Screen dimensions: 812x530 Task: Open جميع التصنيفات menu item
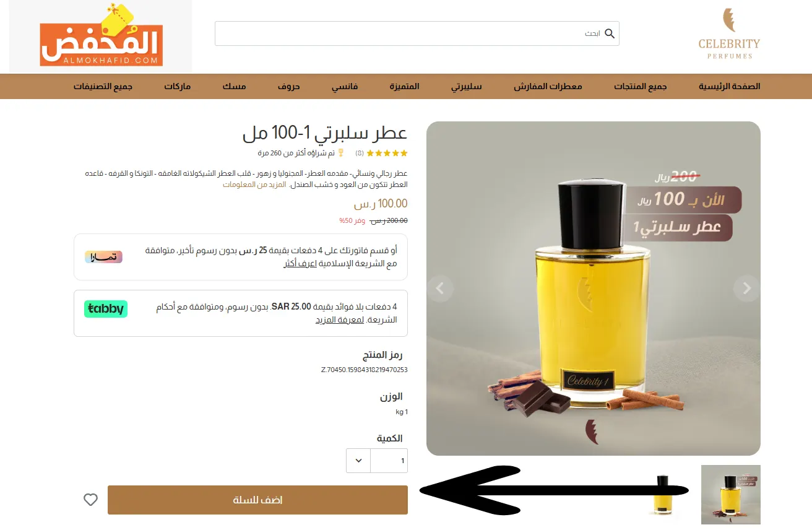point(103,86)
